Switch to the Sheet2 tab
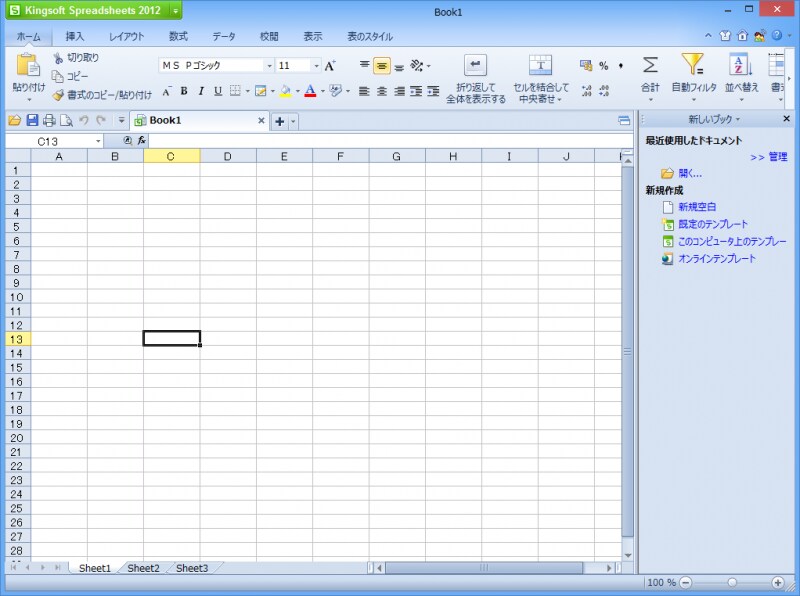Viewport: 800px width, 596px height. pyautogui.click(x=142, y=568)
